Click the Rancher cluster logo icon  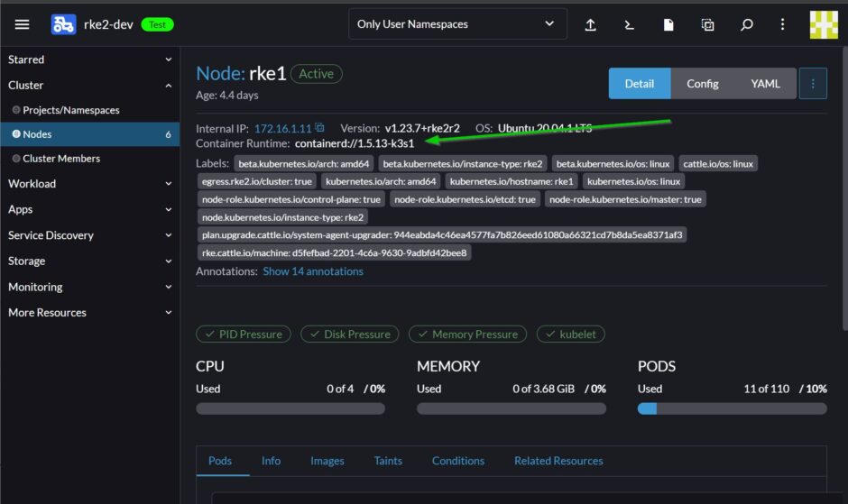tap(63, 24)
